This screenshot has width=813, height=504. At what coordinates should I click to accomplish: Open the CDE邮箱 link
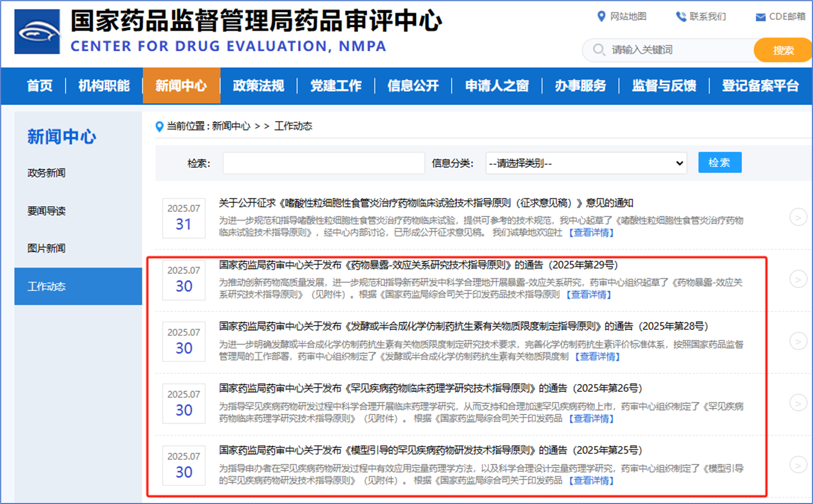pos(788,16)
